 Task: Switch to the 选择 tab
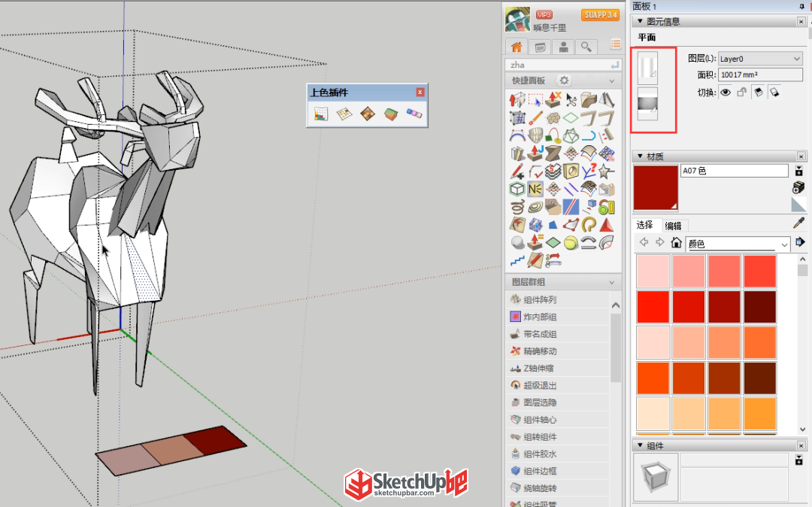pos(645,225)
